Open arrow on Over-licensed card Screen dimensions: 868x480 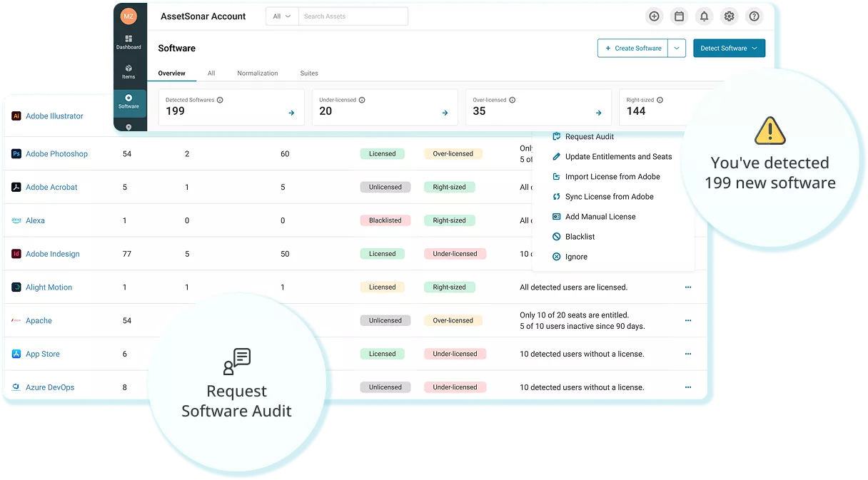point(598,113)
